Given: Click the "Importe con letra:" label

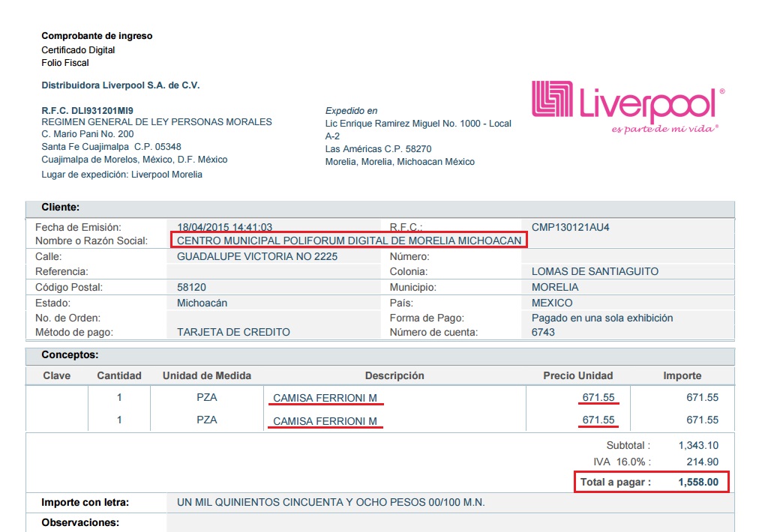Looking at the screenshot, I should tap(85, 502).
